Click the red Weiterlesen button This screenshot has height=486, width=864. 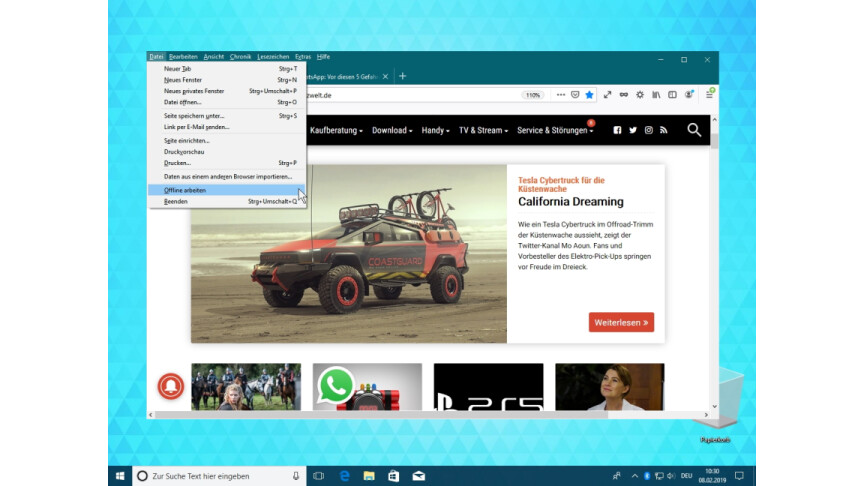[621, 322]
